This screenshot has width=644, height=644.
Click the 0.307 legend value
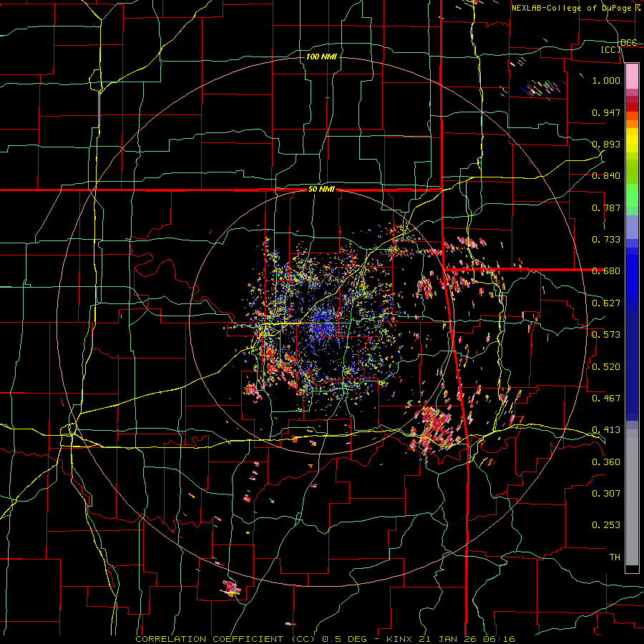pos(606,494)
